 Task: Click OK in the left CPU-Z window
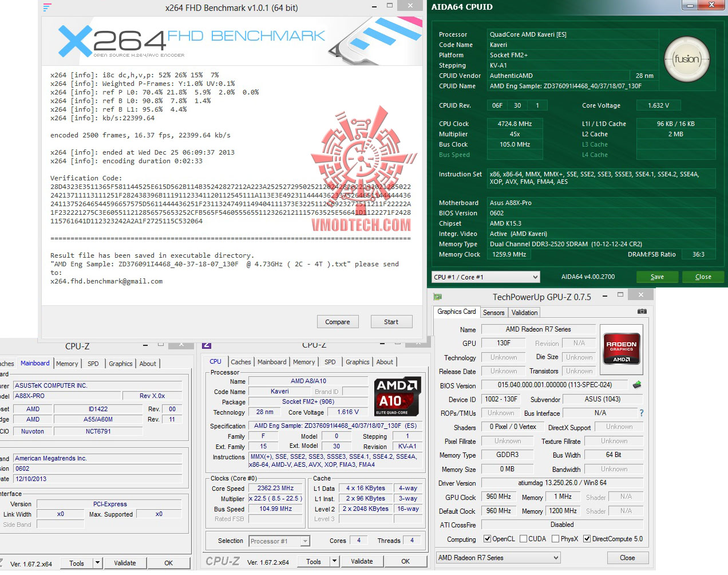tap(168, 563)
